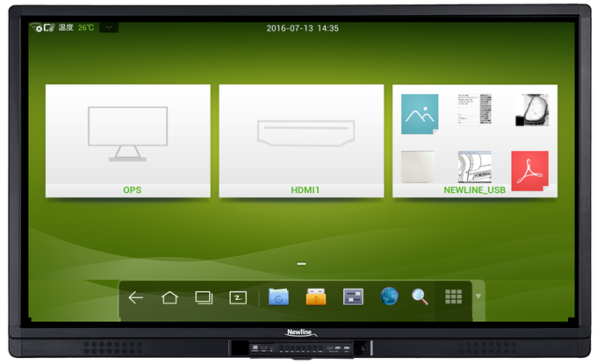Launch the whiteboard annotation icon
This screenshot has height=364, width=597.
[238, 297]
